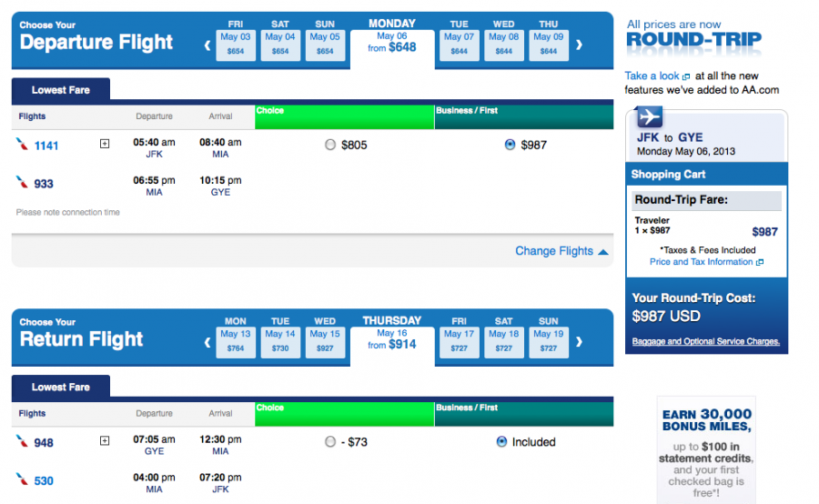
Task: Go to next departure dates with right arrow
Action: [579, 44]
